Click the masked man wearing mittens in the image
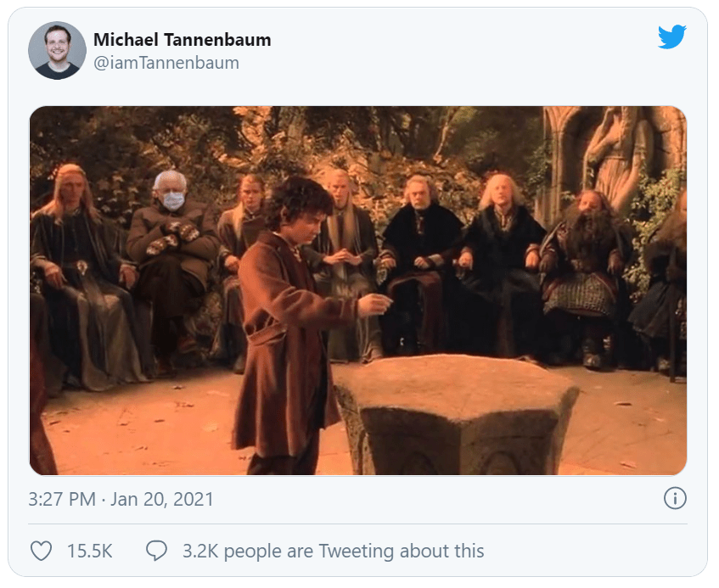The image size is (719, 588). pyautogui.click(x=174, y=246)
